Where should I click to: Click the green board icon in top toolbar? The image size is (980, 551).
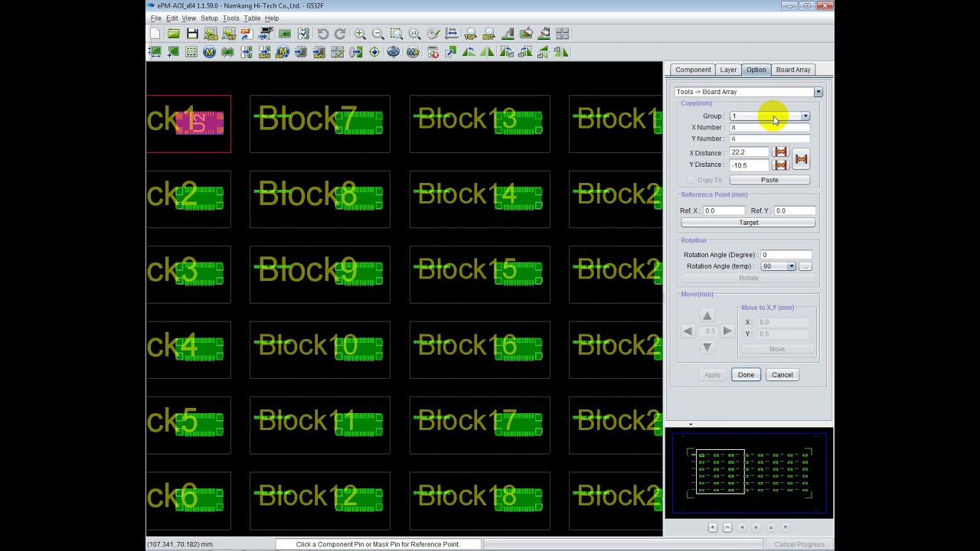point(285,34)
